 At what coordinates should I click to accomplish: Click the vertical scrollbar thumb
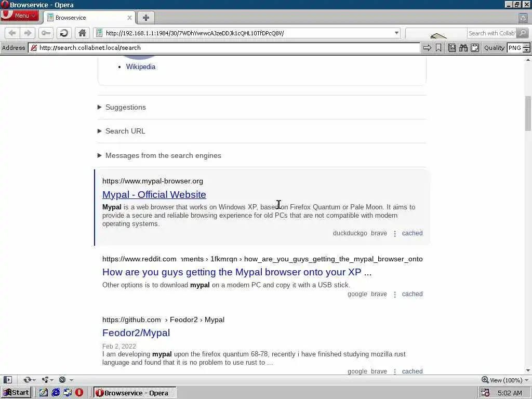[x=528, y=113]
